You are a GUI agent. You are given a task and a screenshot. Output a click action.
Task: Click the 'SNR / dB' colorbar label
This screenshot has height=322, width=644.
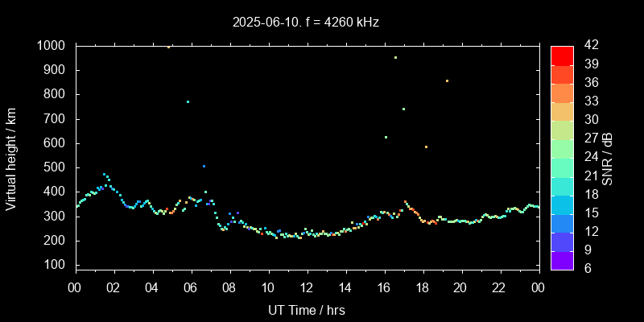point(607,158)
